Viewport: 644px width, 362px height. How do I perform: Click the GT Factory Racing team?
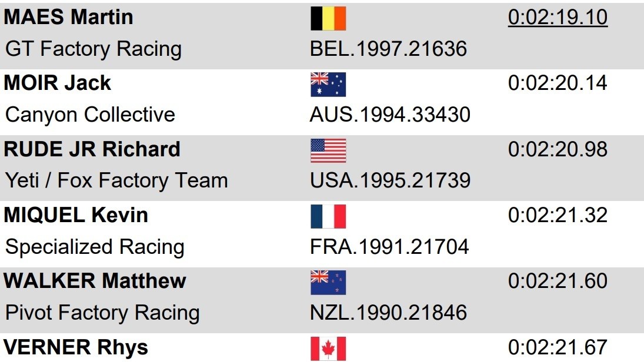tap(94, 49)
